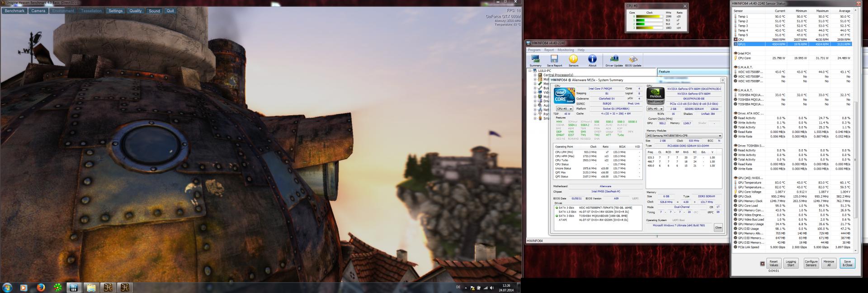Open Windows Start orb
868x293 pixels.
[7, 287]
